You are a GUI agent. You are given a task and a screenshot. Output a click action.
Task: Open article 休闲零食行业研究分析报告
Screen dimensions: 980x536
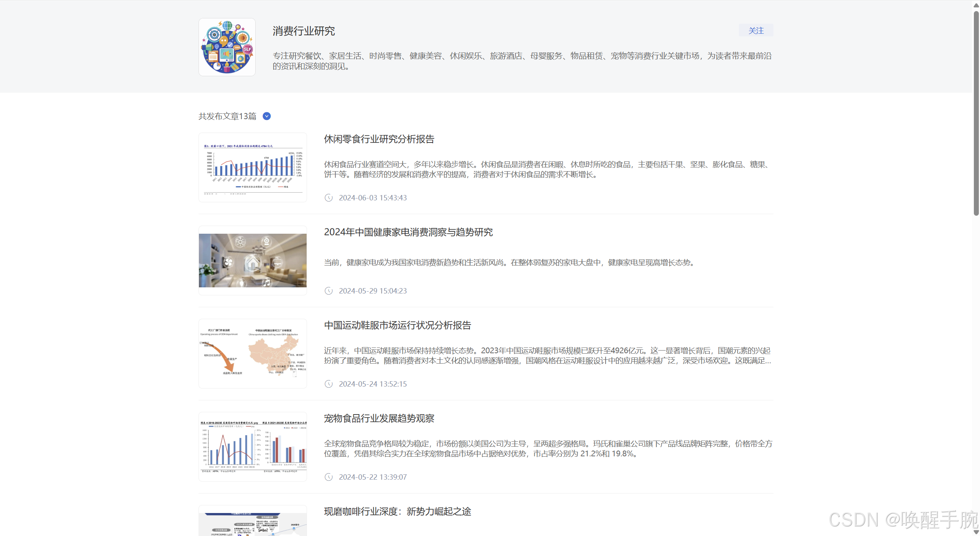pyautogui.click(x=379, y=139)
